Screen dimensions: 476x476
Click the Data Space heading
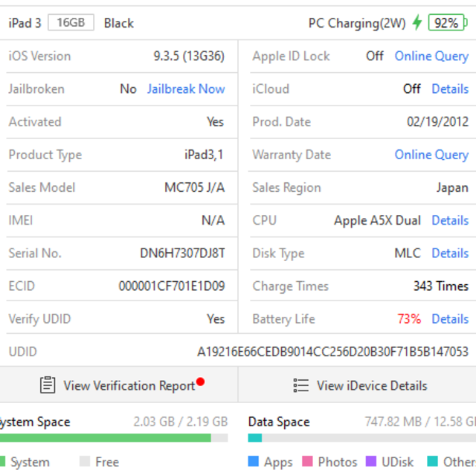click(x=279, y=422)
